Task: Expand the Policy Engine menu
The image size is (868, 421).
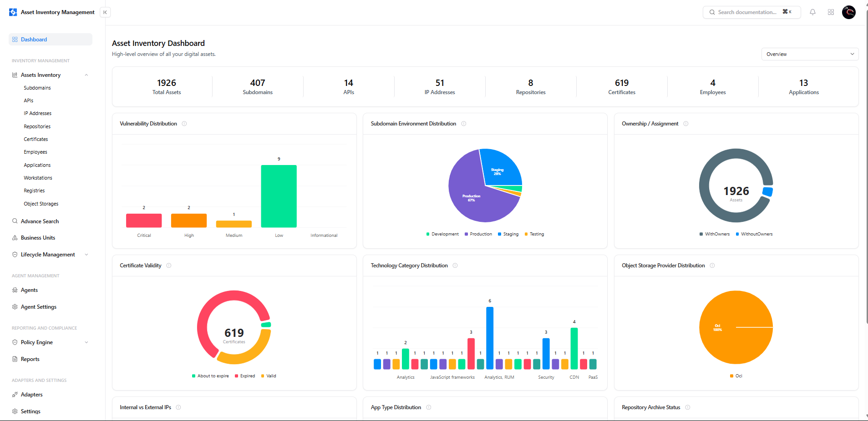Action: tap(86, 342)
